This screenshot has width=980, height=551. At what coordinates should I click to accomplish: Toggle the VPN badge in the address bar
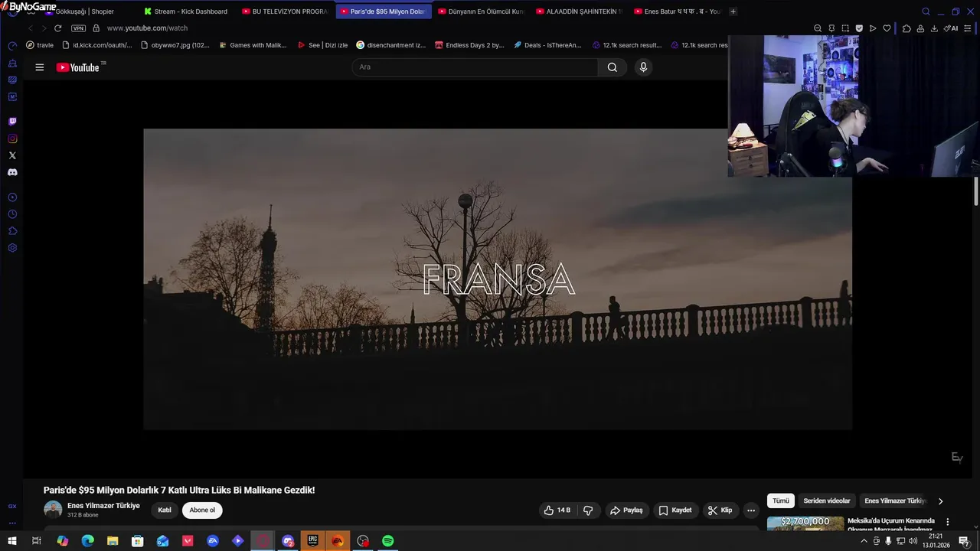click(x=78, y=28)
